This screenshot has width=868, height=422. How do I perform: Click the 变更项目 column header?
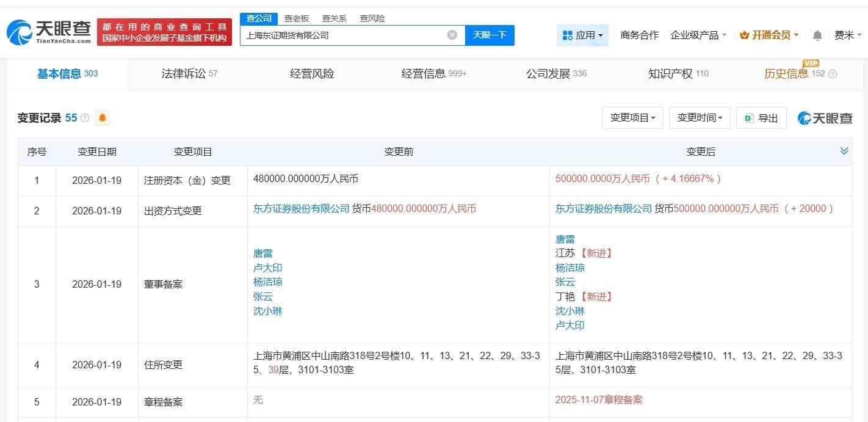point(193,152)
